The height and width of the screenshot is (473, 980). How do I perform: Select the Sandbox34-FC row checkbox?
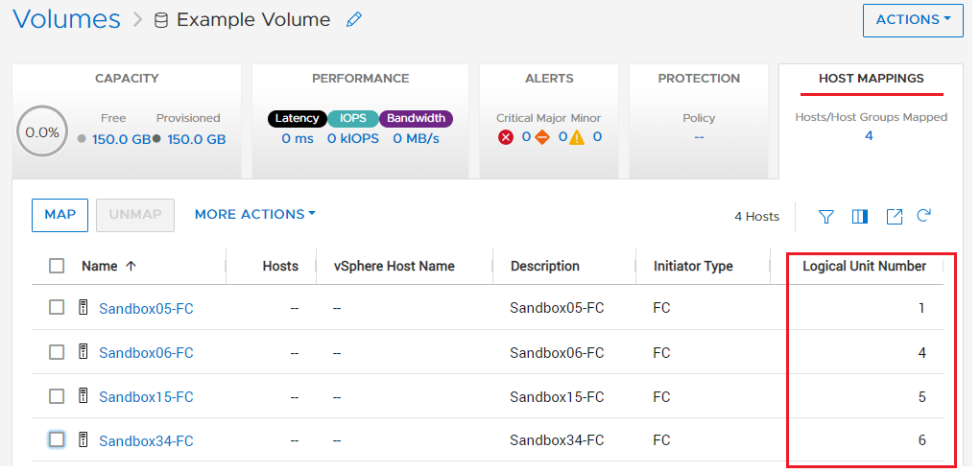click(57, 439)
